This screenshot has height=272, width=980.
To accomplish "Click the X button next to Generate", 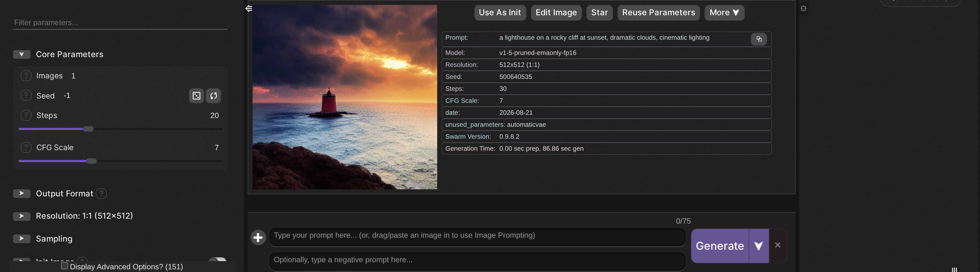I will [x=778, y=245].
